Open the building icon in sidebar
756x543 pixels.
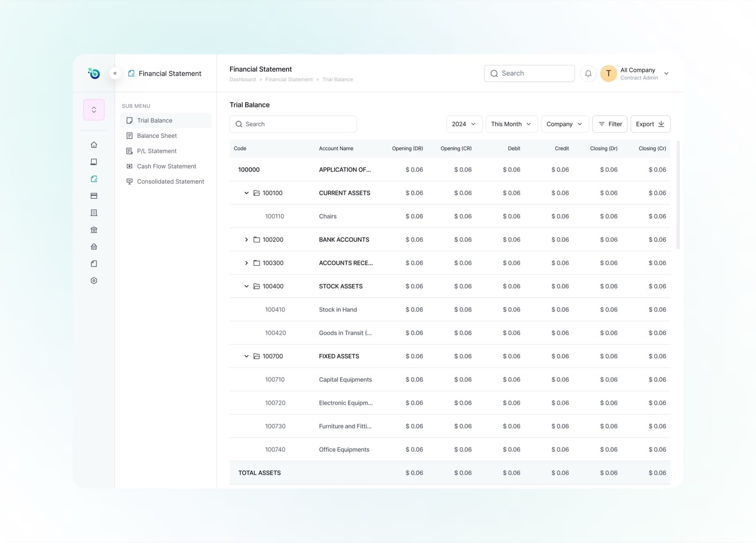(x=94, y=213)
